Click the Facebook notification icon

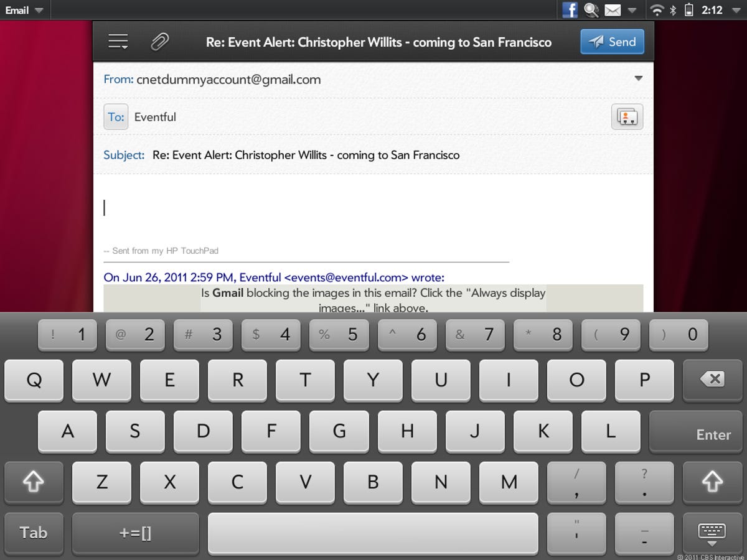click(x=570, y=10)
